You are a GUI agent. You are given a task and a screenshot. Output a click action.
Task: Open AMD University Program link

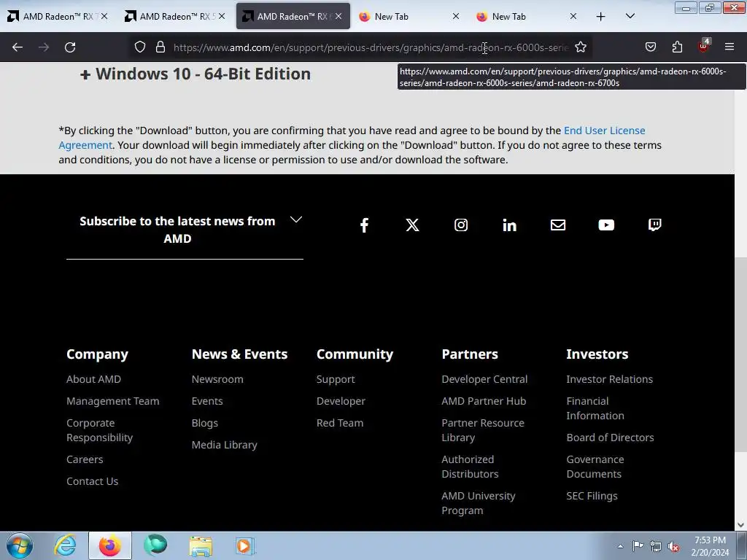point(479,503)
